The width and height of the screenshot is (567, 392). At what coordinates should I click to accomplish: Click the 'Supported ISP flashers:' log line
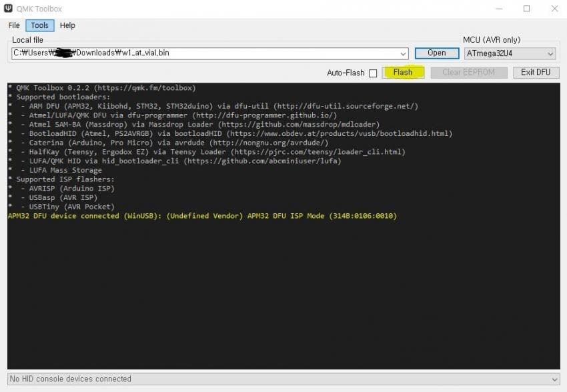coord(61,179)
